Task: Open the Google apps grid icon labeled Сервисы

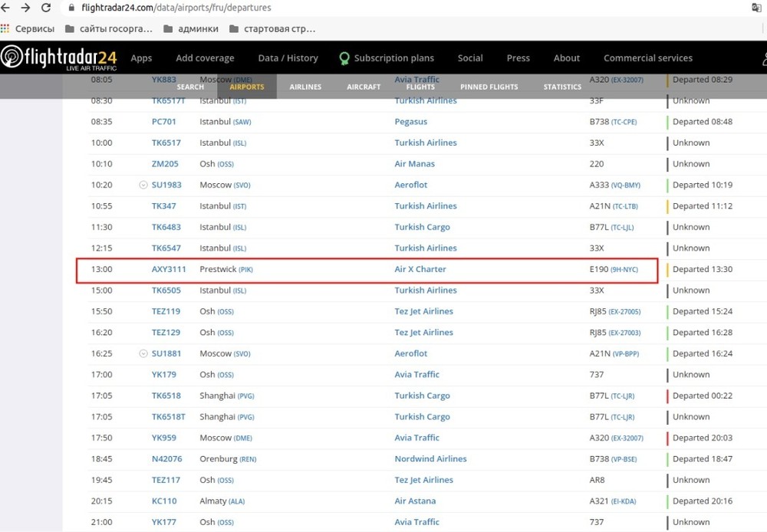Action: [x=6, y=29]
